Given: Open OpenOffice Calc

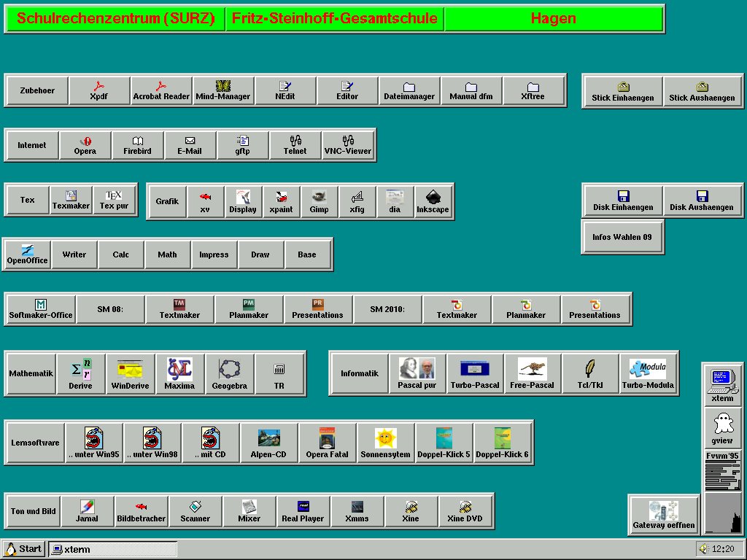Looking at the screenshot, I should (120, 254).
